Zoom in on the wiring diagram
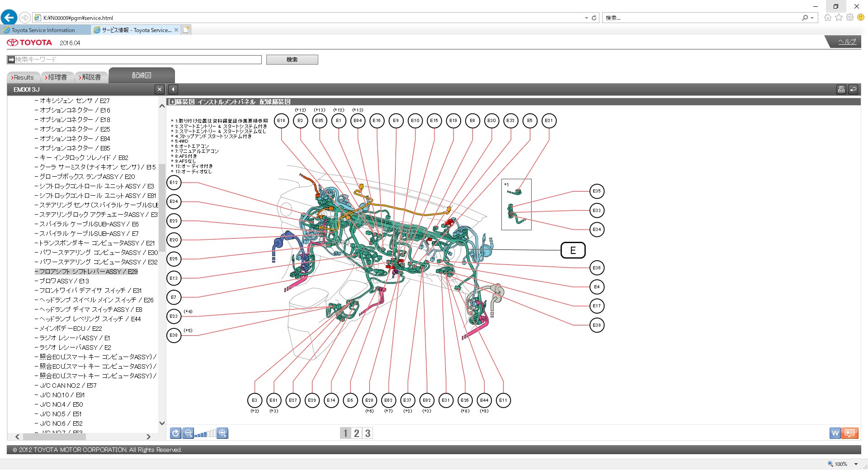The image size is (868, 470). click(222, 433)
